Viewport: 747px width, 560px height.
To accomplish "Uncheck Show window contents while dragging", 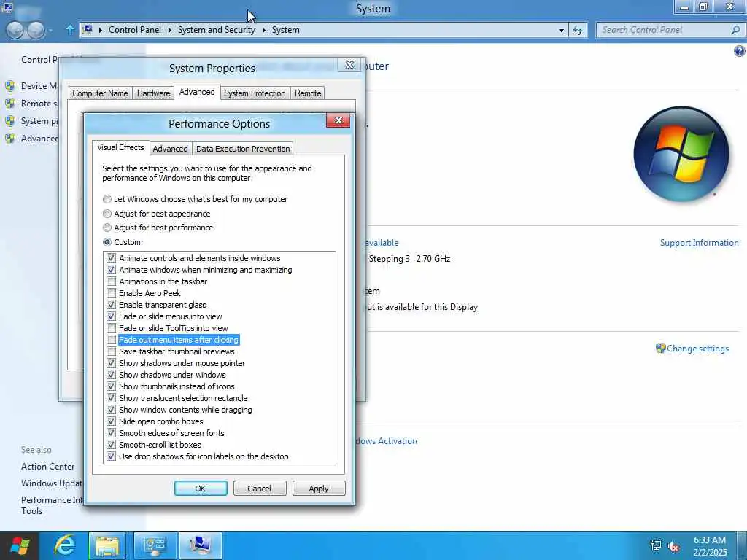I will (x=111, y=410).
